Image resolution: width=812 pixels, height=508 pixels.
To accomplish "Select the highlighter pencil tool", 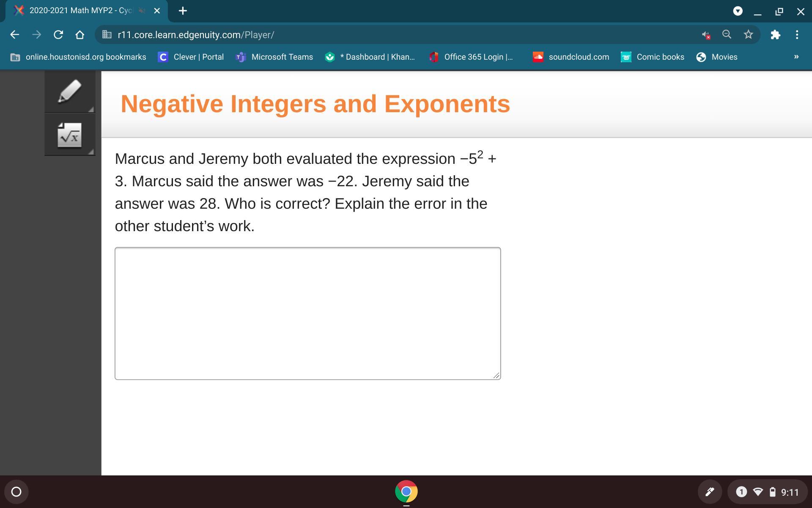I will click(70, 91).
